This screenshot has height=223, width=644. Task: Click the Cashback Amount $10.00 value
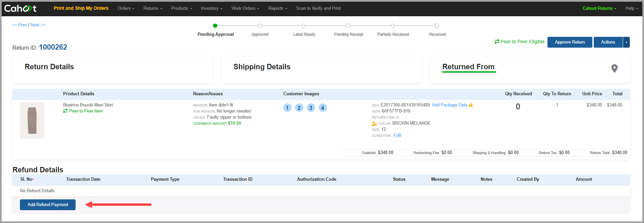tap(234, 123)
